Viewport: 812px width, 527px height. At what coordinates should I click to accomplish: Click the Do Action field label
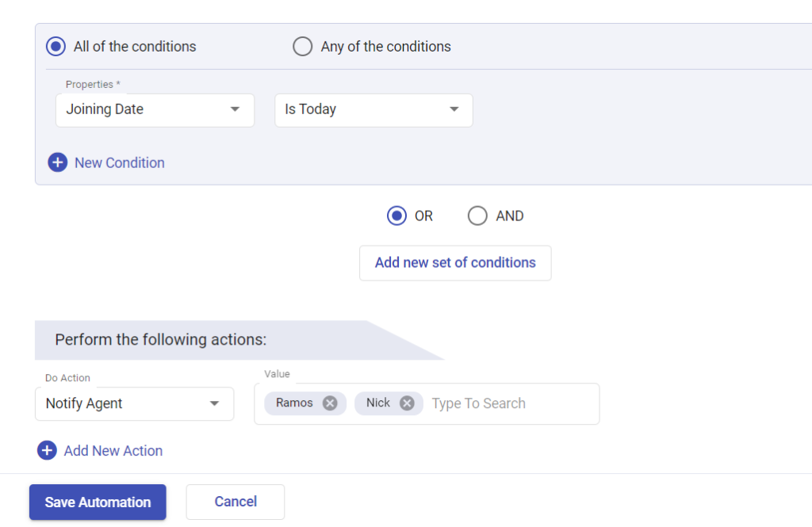pos(67,378)
